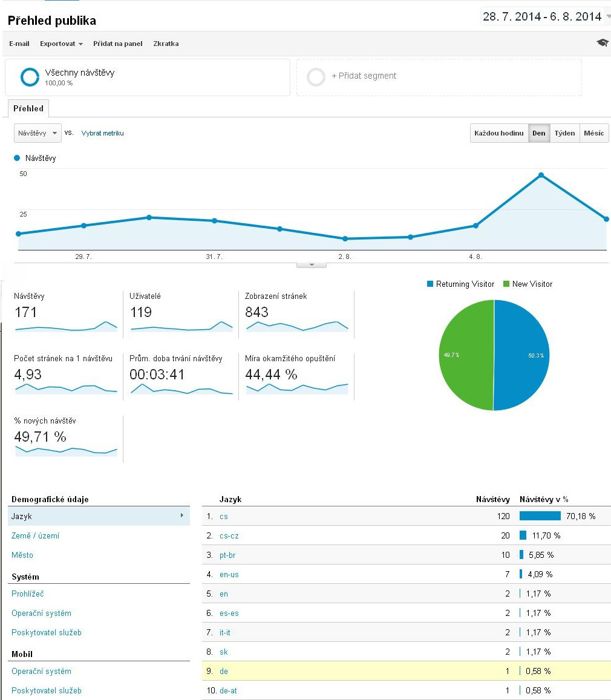The height and width of the screenshot is (700, 611).
Task: Click the Přidat segment placeholder circle
Action: pyautogui.click(x=316, y=77)
